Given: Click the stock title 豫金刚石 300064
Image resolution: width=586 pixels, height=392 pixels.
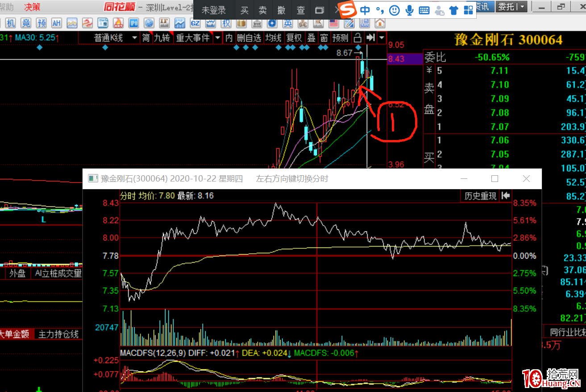Looking at the screenshot, I should [508, 40].
